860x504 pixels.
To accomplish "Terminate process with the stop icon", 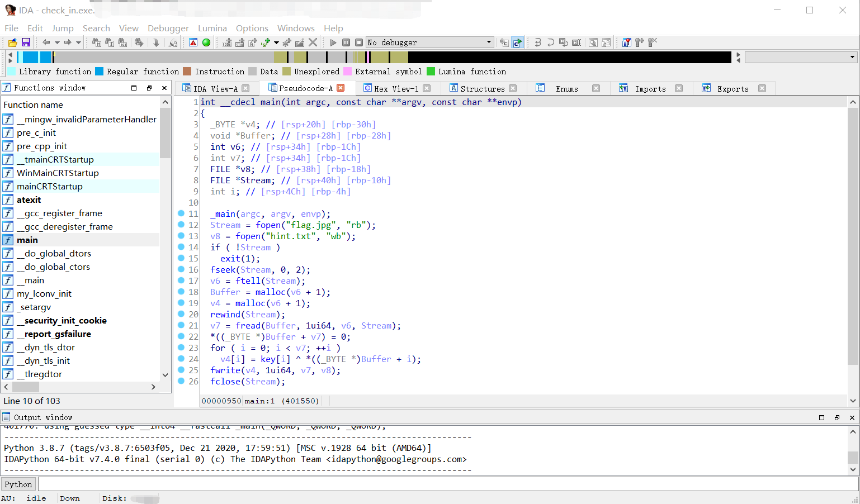I will [359, 42].
